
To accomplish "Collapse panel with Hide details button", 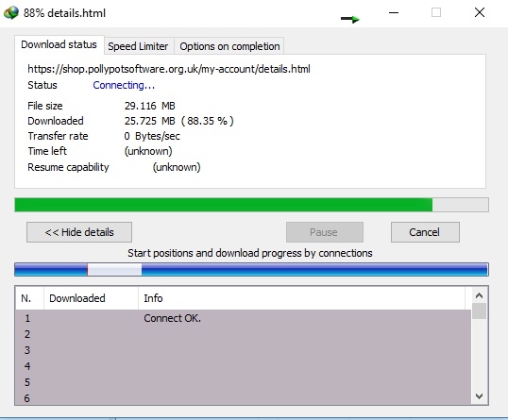I will point(79,232).
